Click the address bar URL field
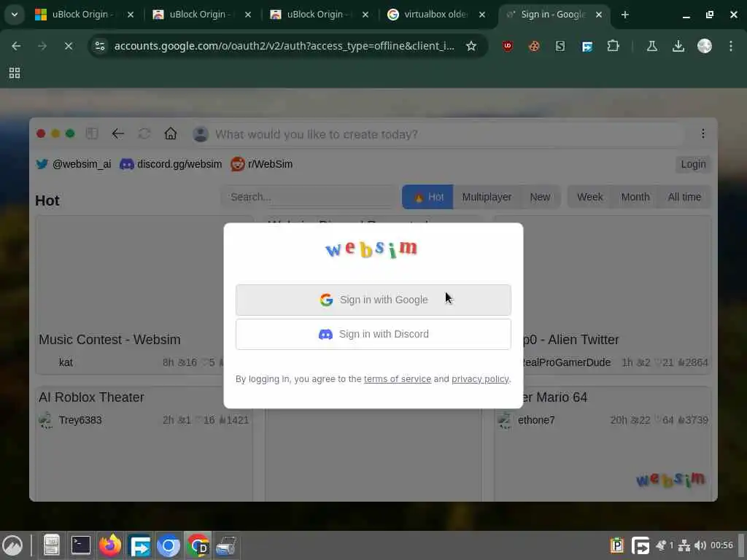Viewport: 747px width, 560px height. click(x=284, y=46)
